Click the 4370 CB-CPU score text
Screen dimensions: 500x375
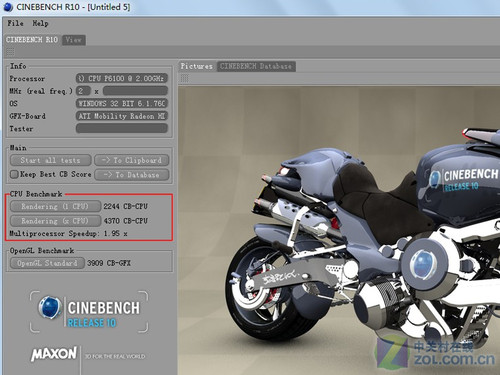tap(125, 221)
